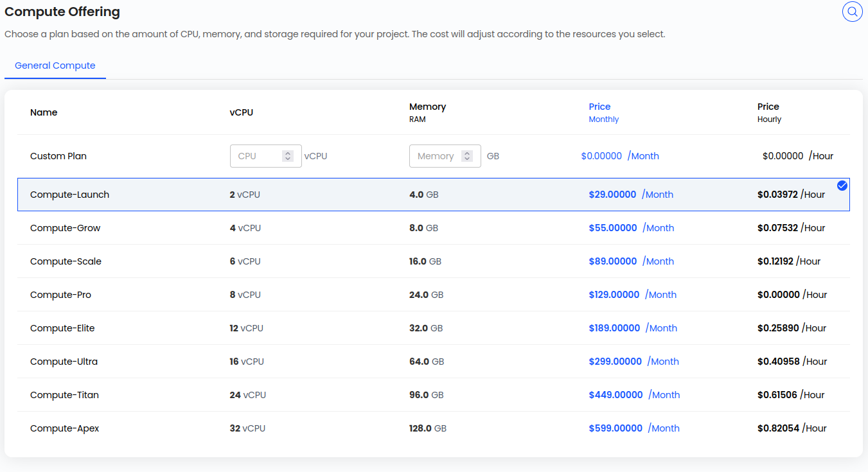
Task: Click the 96.0 GB memory value
Action: click(x=427, y=395)
